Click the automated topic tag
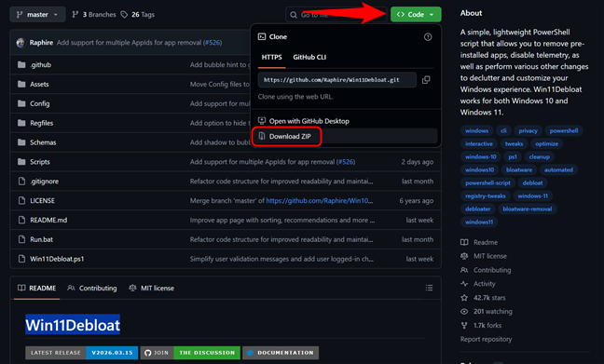 point(558,170)
